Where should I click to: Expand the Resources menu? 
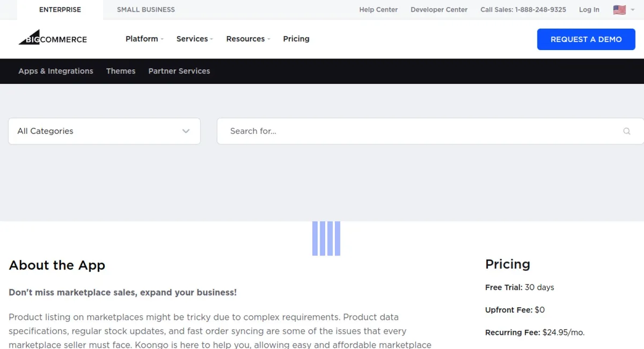[x=248, y=39]
